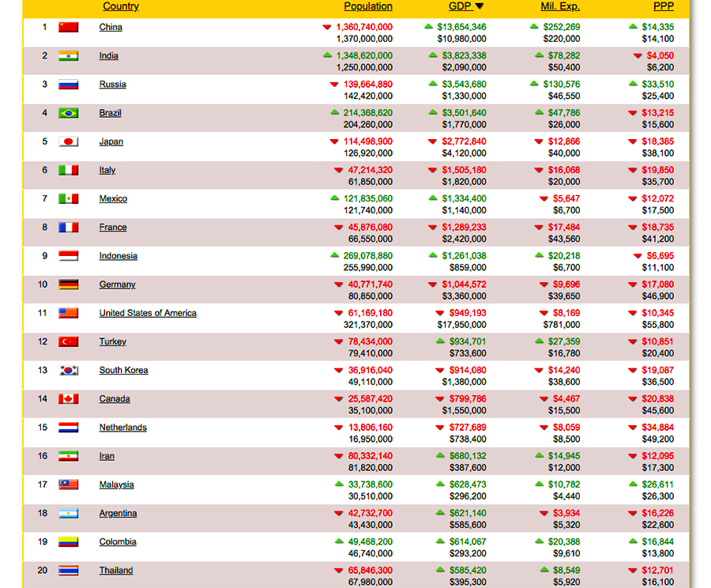Click the Japan flag icon

(x=68, y=142)
